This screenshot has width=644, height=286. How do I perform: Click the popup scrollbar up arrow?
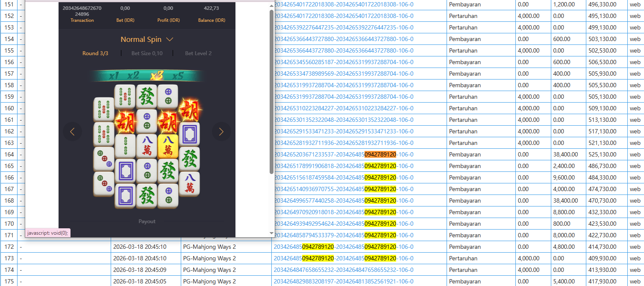click(271, 6)
